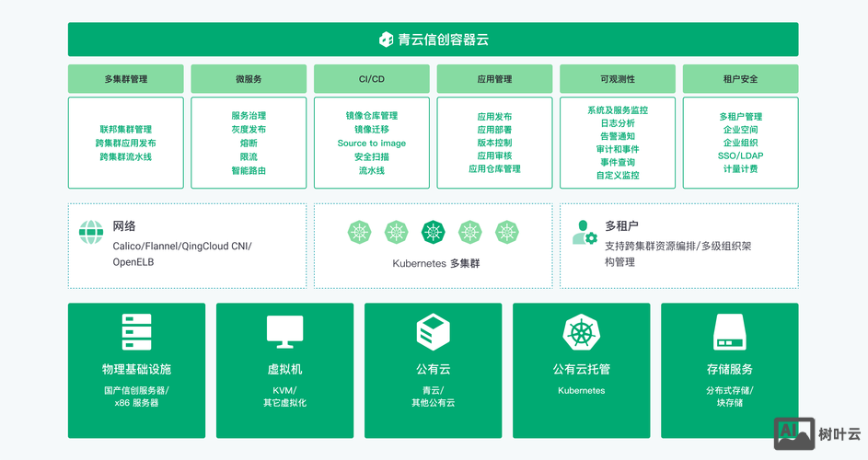Click the 智能路由 text
The width and height of the screenshot is (868, 460).
[x=249, y=170]
